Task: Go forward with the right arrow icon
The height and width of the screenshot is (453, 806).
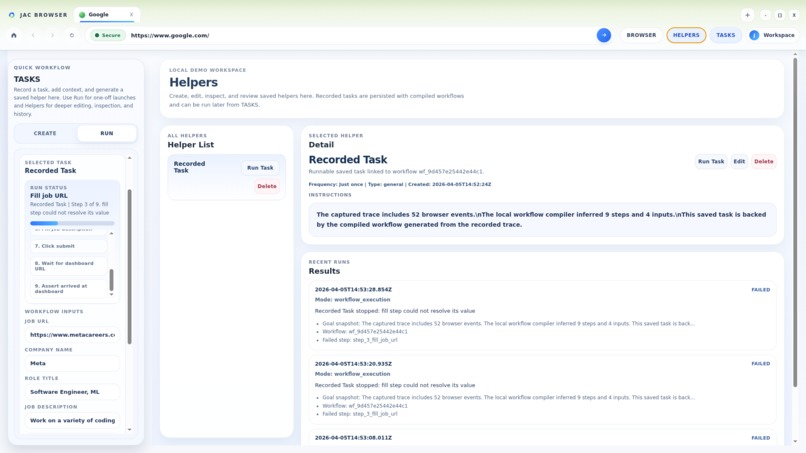Action: [52, 35]
